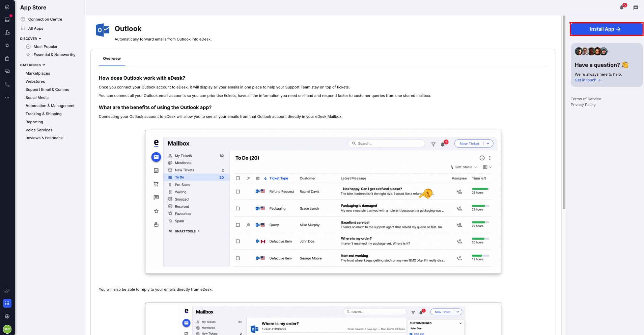
Task: Click the Outlook app logo
Action: (x=103, y=30)
